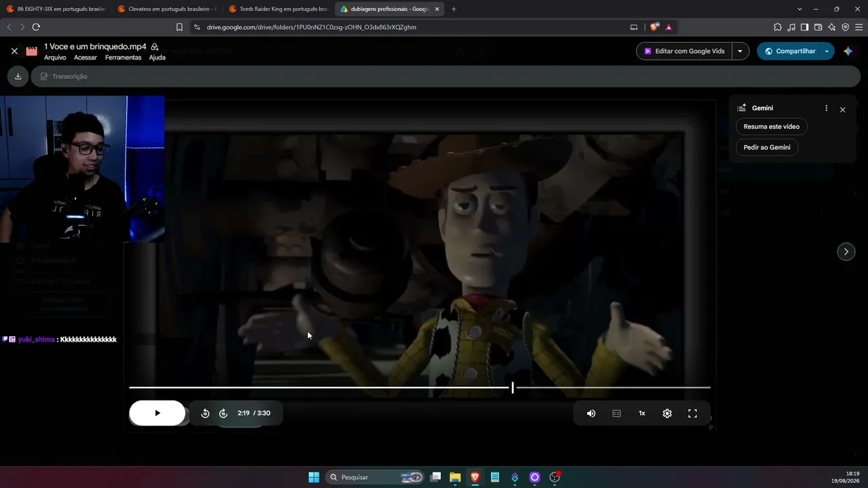
Task: Click the Drive URL address bar
Action: (407, 27)
